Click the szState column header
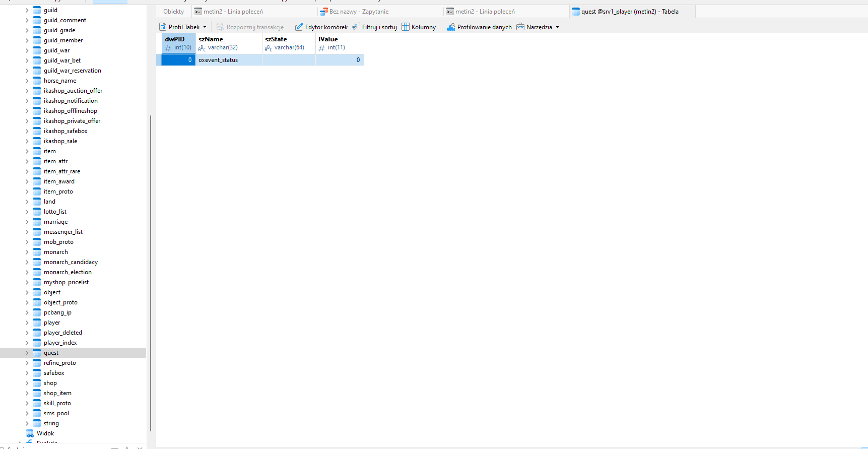 coord(289,43)
